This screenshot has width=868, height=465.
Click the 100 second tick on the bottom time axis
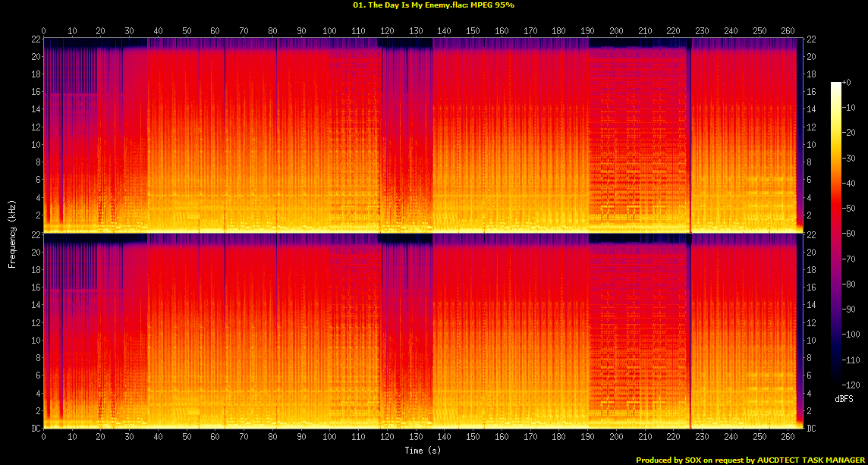[x=329, y=437]
